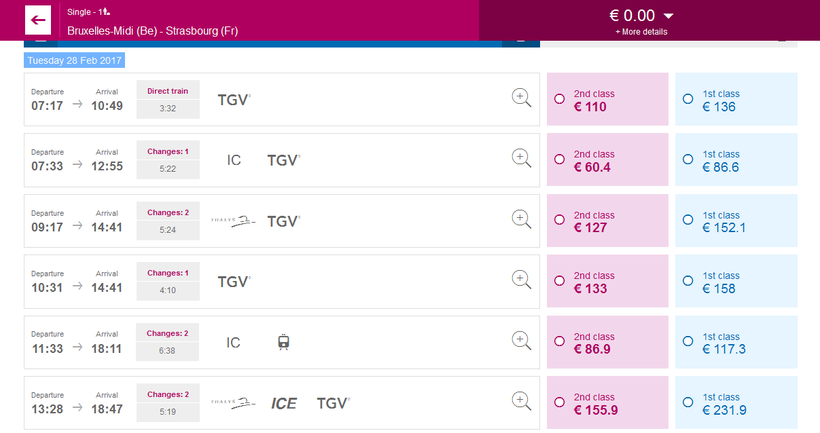Expand '+ More details' price breakdown
The width and height of the screenshot is (820, 433).
[x=641, y=32]
